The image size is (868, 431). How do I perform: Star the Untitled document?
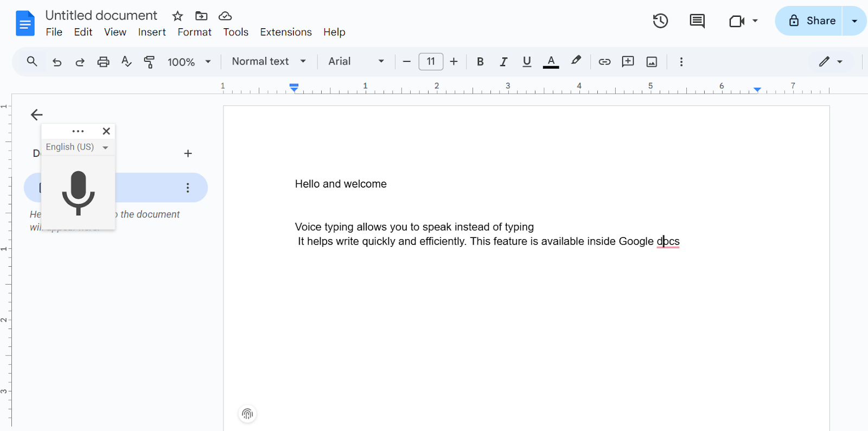point(177,16)
